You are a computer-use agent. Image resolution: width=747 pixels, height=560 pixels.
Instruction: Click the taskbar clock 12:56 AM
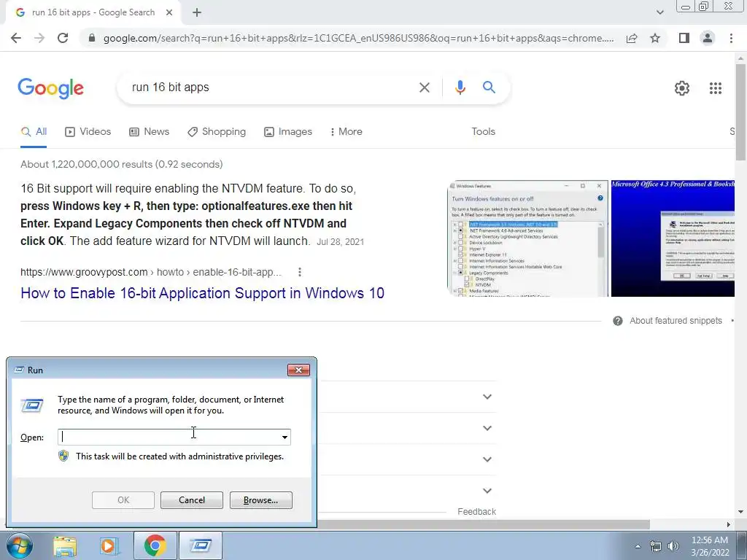click(x=710, y=540)
